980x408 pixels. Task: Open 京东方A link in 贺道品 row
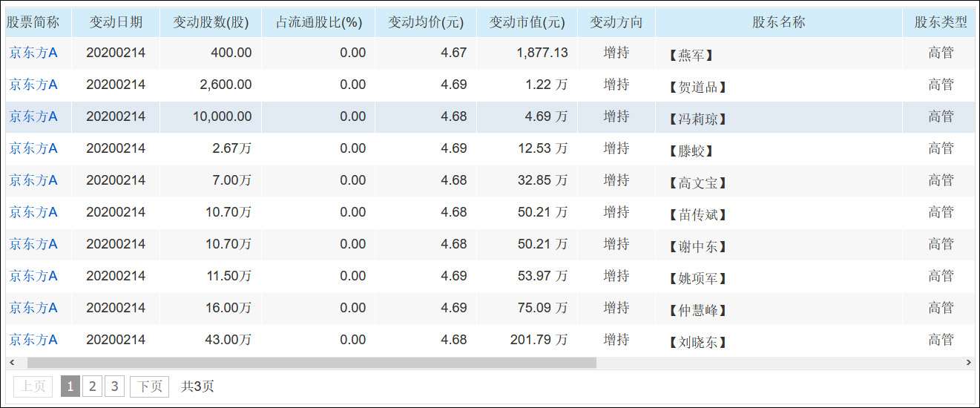33,85
